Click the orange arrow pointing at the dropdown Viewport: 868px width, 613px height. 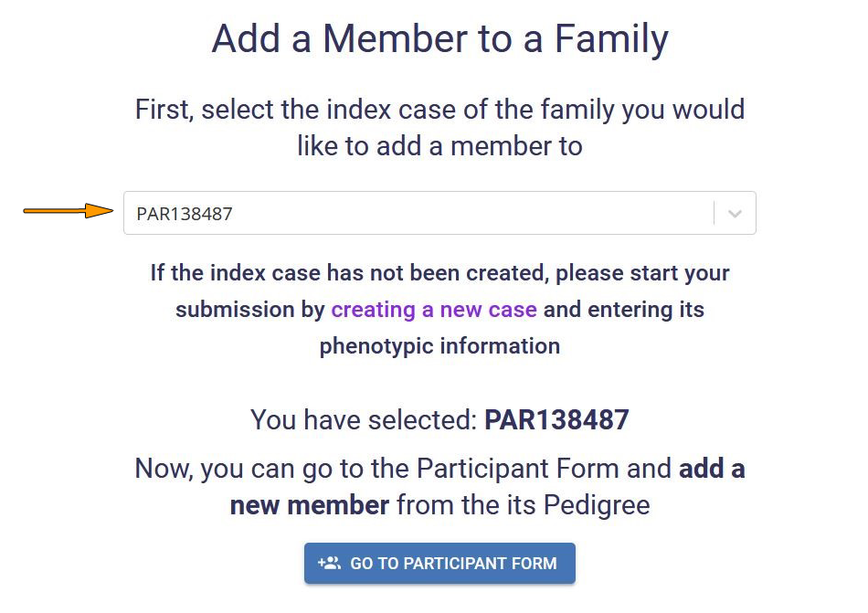[69, 210]
